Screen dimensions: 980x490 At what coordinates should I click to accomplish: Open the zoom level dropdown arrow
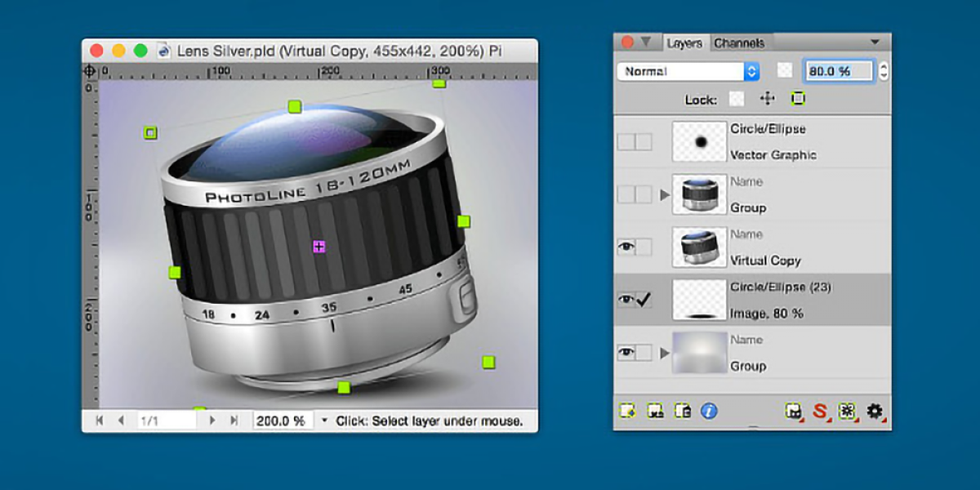point(323,421)
